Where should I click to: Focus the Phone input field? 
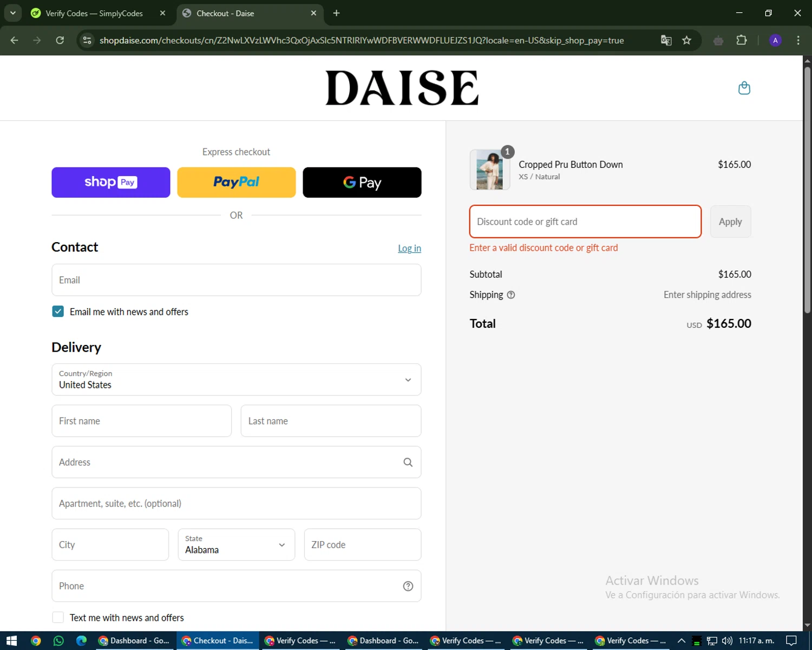(x=237, y=586)
